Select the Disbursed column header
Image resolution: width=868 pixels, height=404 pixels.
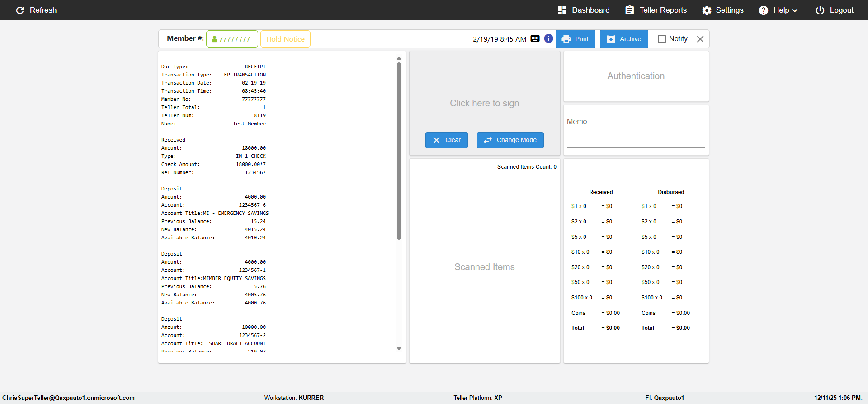671,192
